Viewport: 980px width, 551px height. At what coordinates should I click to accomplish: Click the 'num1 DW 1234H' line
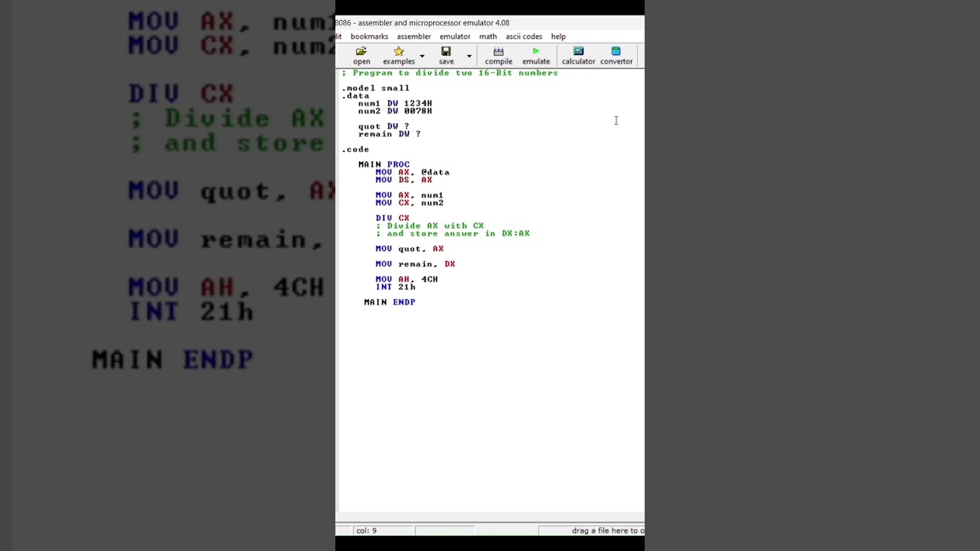click(x=395, y=103)
